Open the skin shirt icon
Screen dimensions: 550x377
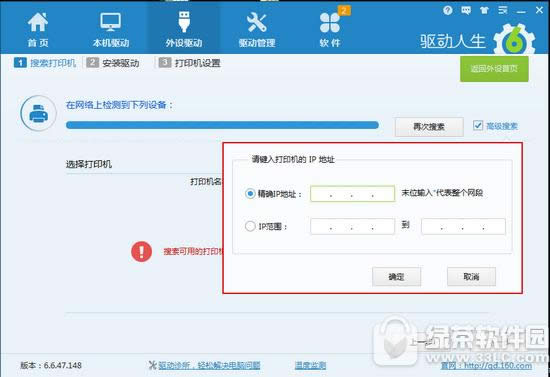click(x=484, y=11)
